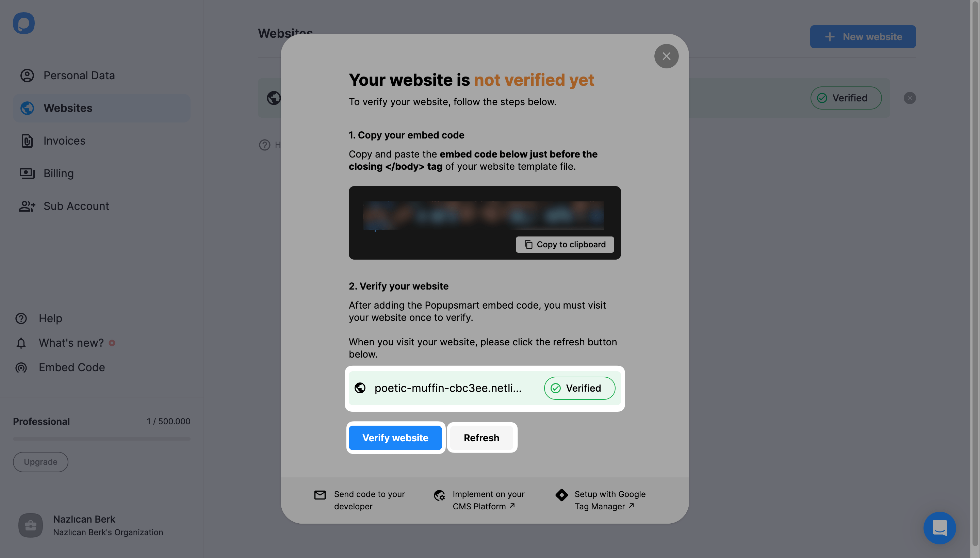Screen dimensions: 980x558
Task: Click the Sub Account sidebar icon
Action: click(x=27, y=206)
